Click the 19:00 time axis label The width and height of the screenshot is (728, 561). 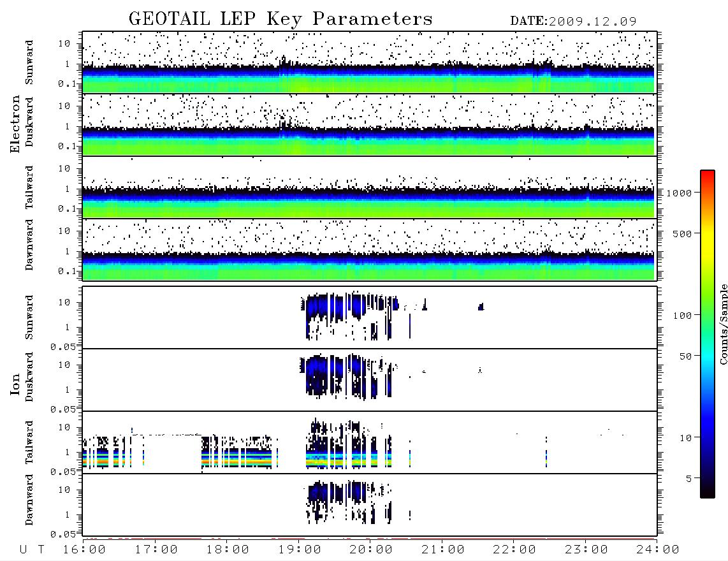pyautogui.click(x=300, y=550)
